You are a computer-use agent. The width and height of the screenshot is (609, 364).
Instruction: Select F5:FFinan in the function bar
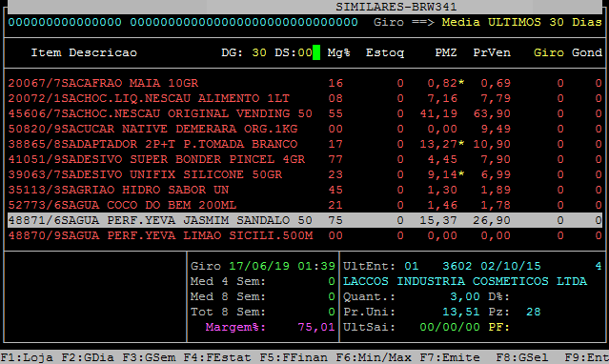coord(294,357)
